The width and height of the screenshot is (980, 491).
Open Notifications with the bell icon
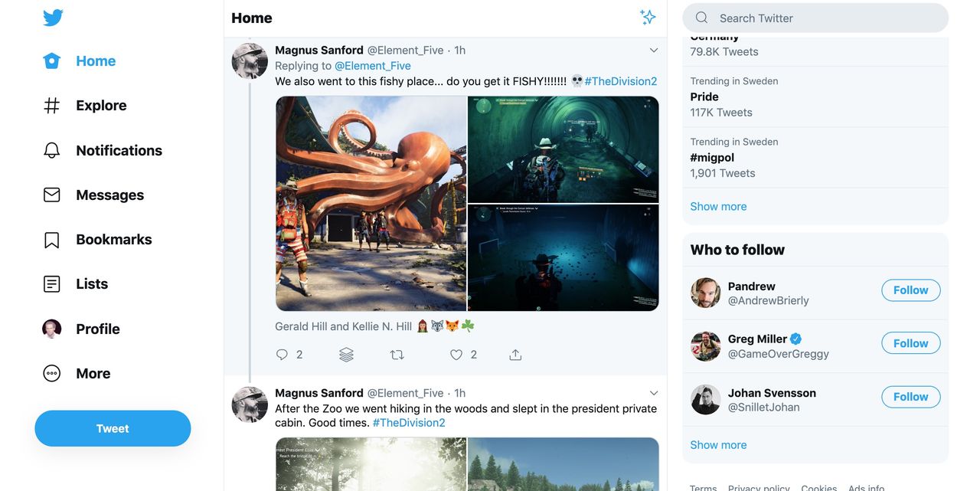point(51,150)
